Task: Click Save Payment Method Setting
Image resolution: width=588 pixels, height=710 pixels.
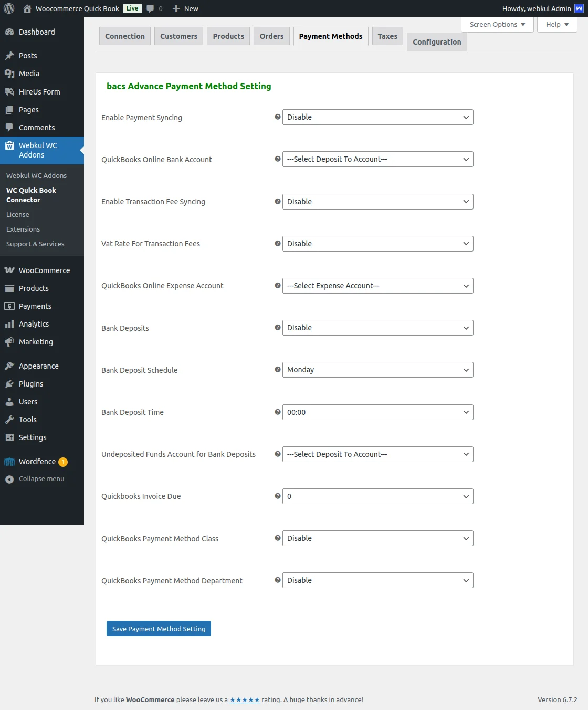Action: tap(158, 629)
